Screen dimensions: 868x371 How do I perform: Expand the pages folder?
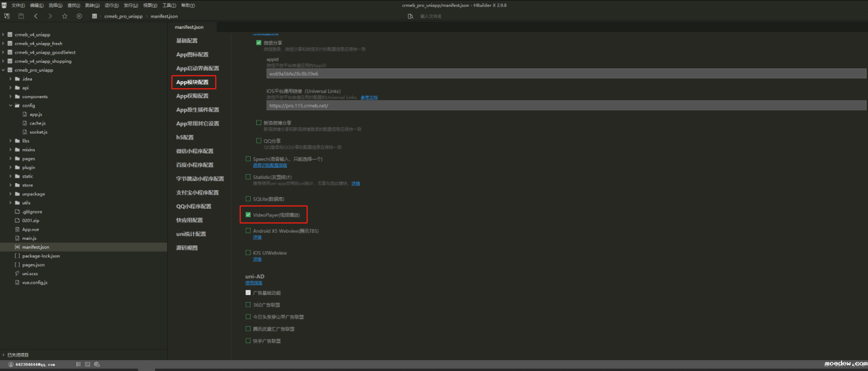(10, 159)
